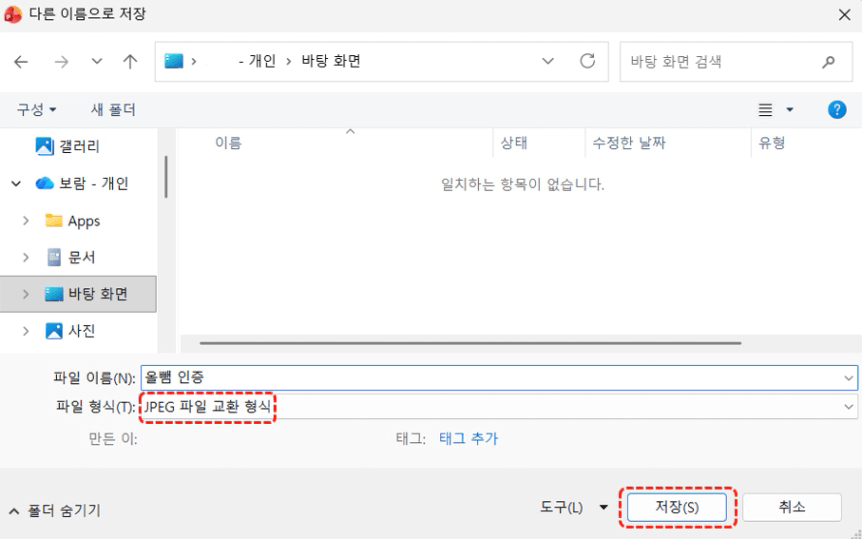Open the 도구(L) dropdown

pyautogui.click(x=574, y=507)
